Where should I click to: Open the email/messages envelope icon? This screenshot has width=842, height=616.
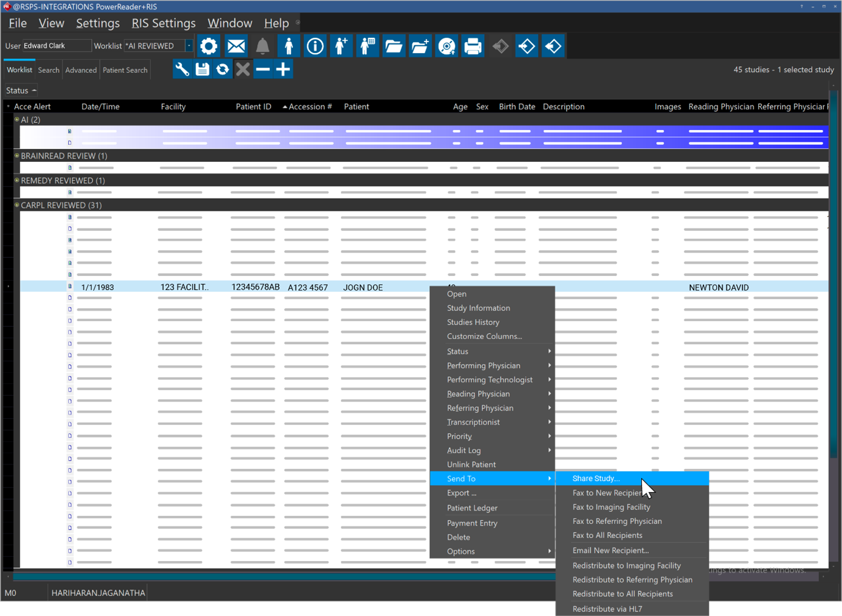tap(236, 45)
